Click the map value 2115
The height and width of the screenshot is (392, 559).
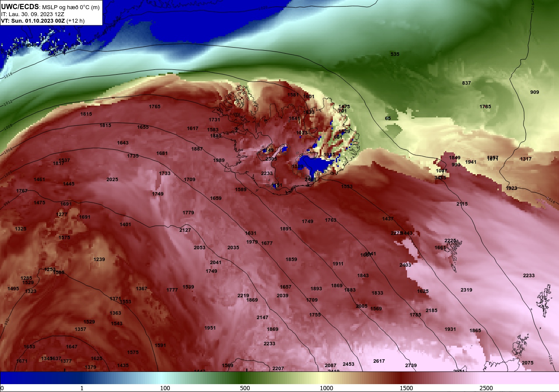(x=462, y=204)
